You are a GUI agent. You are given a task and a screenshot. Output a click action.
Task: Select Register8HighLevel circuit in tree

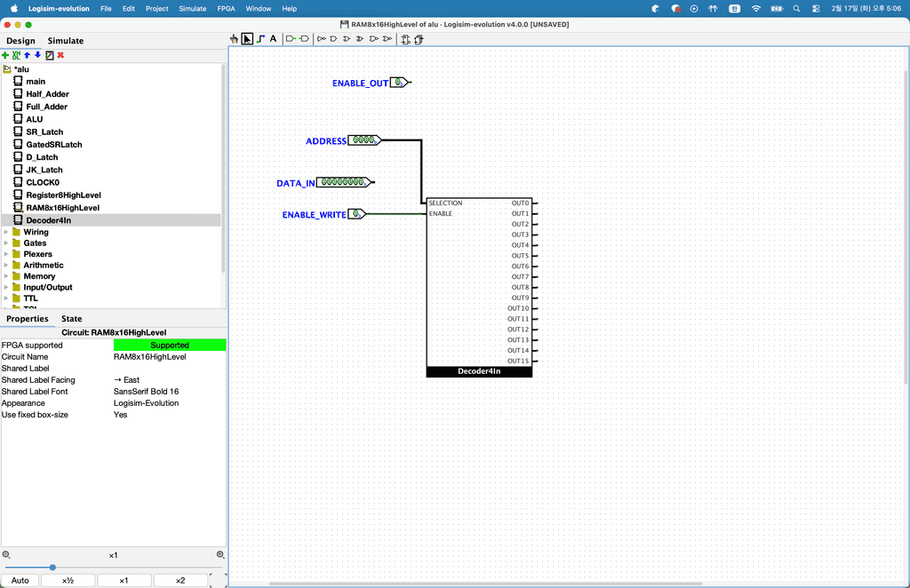point(63,195)
